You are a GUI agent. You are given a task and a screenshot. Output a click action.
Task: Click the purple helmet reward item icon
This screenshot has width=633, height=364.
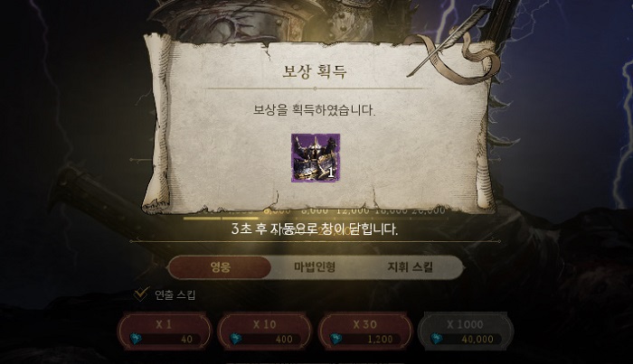click(x=316, y=158)
